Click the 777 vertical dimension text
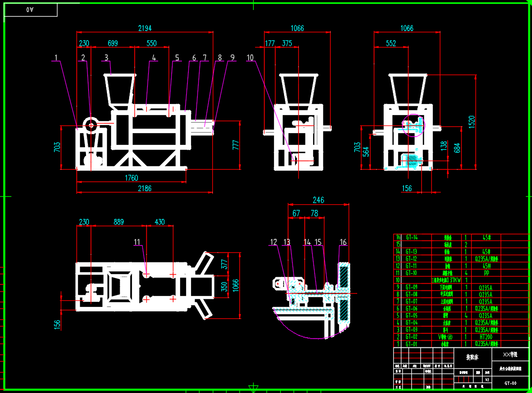Image resolution: width=532 pixels, height=393 pixels. (236, 145)
